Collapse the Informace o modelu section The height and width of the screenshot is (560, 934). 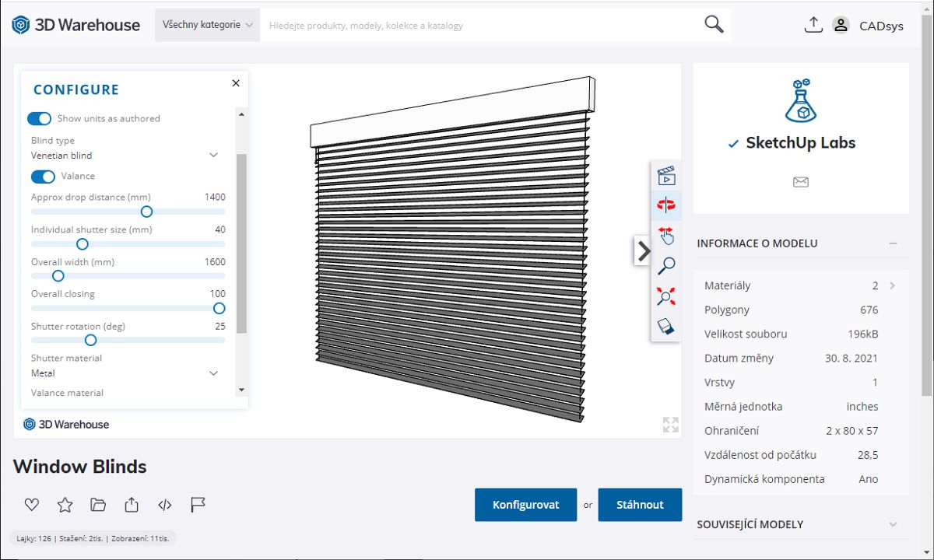pos(892,243)
